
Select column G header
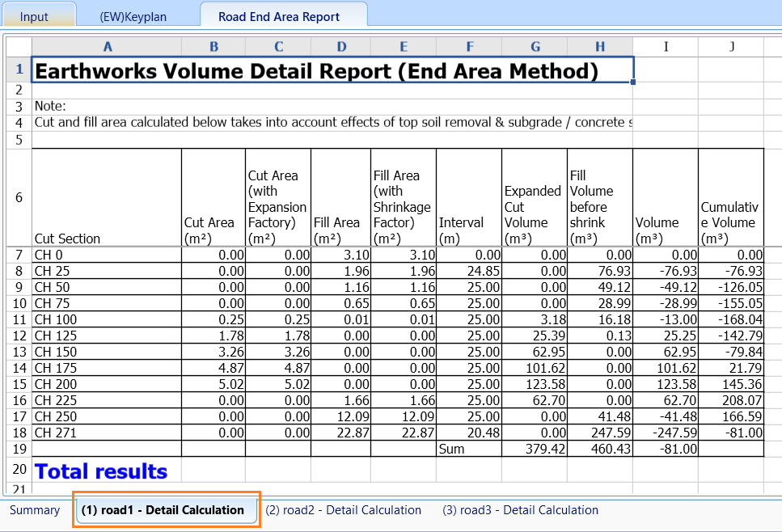[x=535, y=47]
